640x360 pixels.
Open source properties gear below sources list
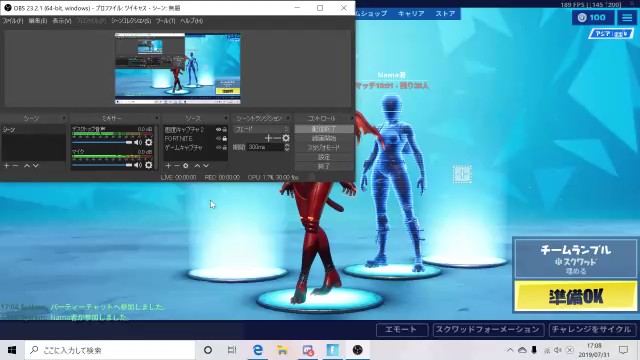(186, 166)
